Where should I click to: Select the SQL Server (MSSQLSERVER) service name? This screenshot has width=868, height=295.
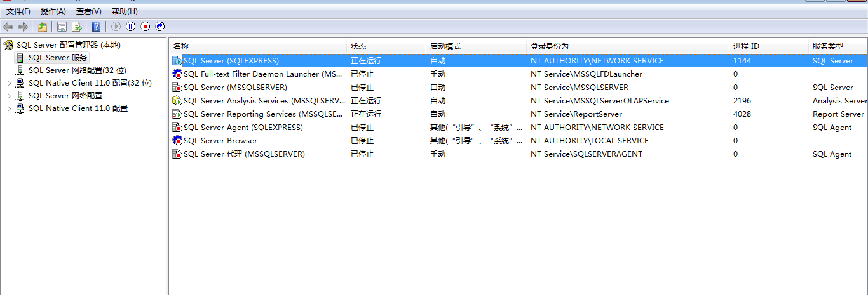pos(235,88)
